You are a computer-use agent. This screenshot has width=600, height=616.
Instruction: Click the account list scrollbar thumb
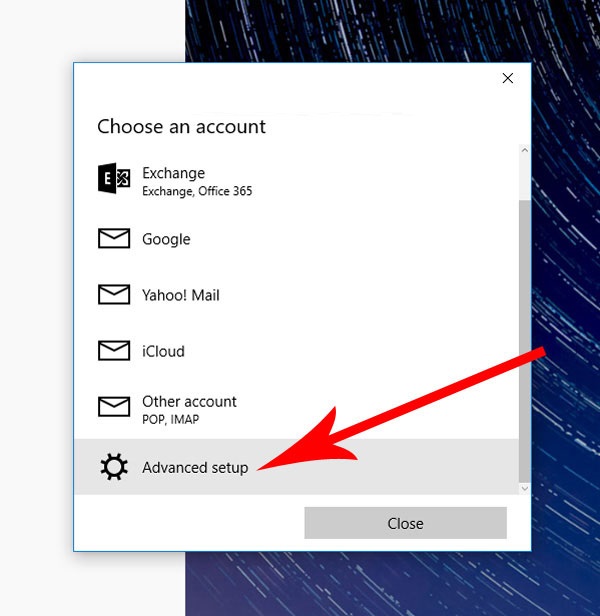[525, 341]
